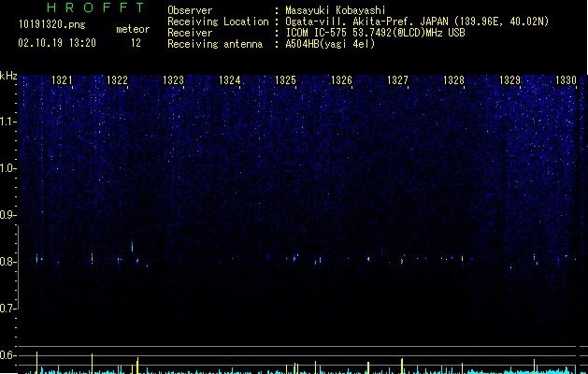Viewport: 588px width, 374px height.
Task: Click the Receiving antenna label
Action: [215, 44]
